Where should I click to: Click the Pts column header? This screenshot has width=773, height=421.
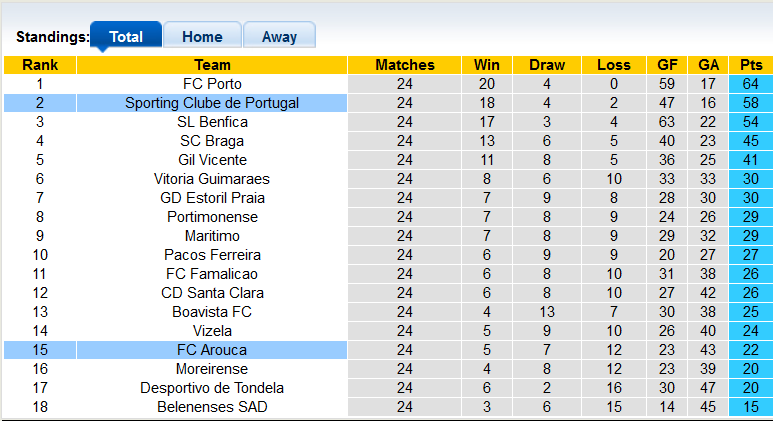(x=750, y=65)
